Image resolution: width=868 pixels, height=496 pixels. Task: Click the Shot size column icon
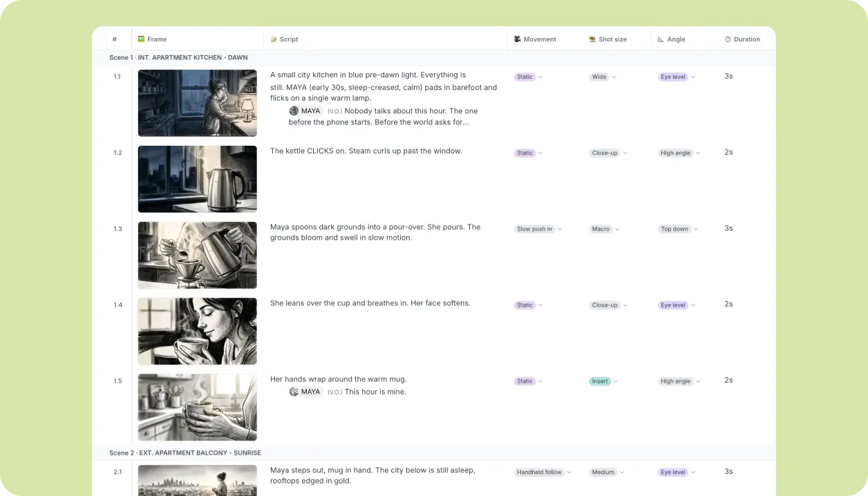coord(592,39)
